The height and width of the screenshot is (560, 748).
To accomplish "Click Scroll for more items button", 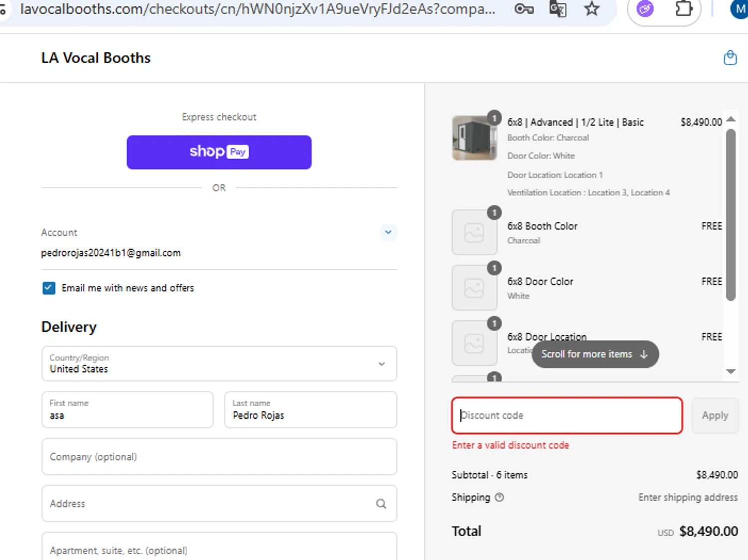I will click(x=595, y=354).
